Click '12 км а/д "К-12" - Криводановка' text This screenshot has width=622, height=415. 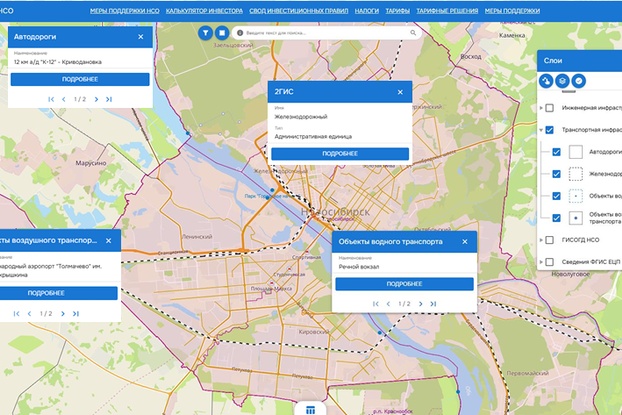(58, 62)
